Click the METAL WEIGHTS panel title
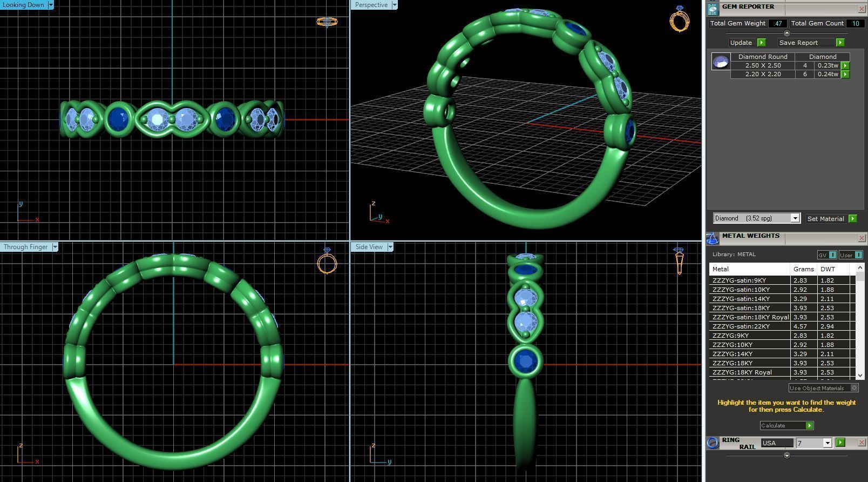Screen dimensions: 868x482 tap(751, 236)
